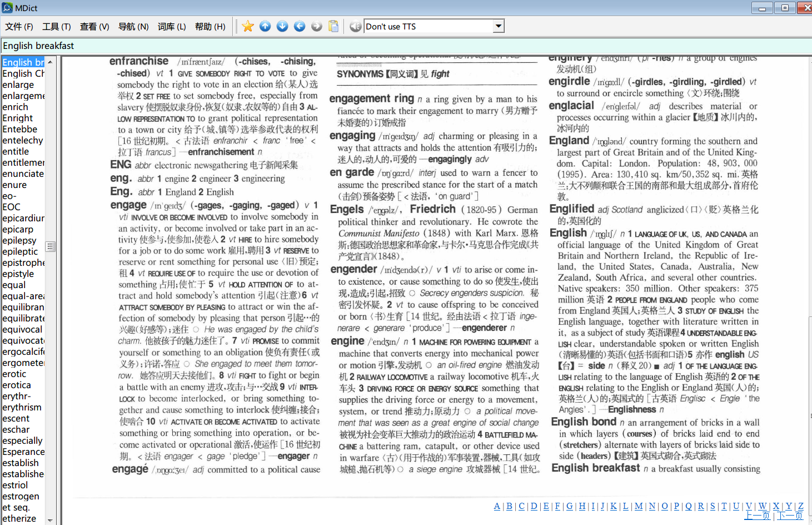Select "epileptic" in the word list
Viewport: 812px width, 525px height.
pyautogui.click(x=20, y=251)
